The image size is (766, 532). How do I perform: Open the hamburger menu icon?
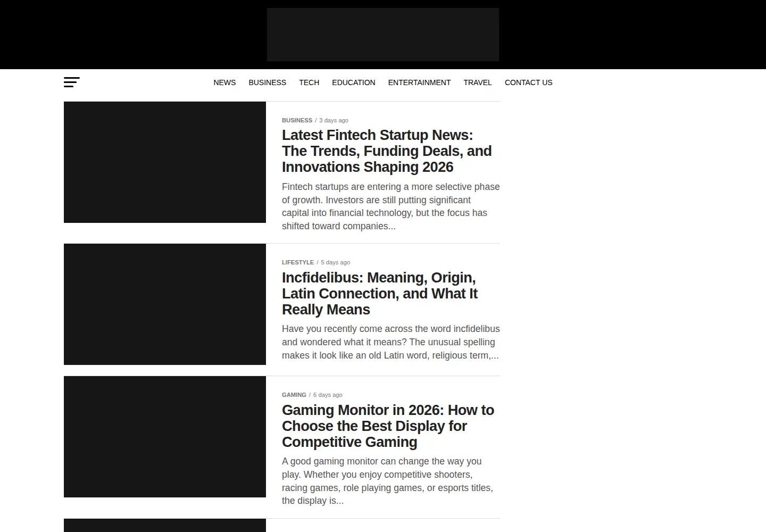point(72,82)
